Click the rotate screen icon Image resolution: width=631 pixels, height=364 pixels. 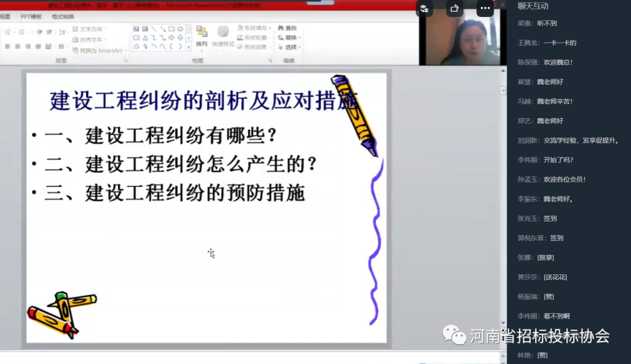point(455,8)
